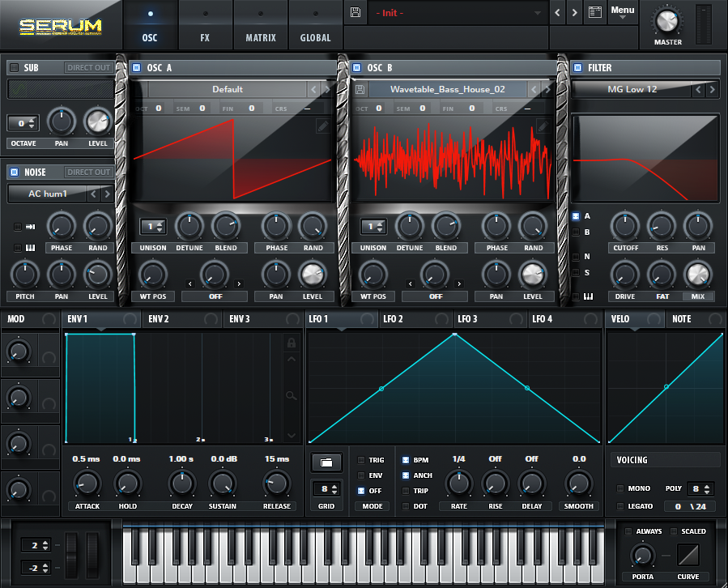Enable LEGATO checkbox
728x588 pixels.
coord(619,505)
